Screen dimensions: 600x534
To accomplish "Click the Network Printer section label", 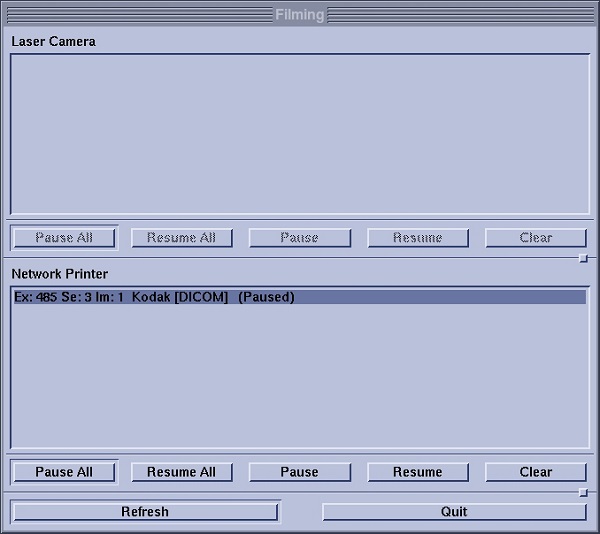I will coord(59,274).
